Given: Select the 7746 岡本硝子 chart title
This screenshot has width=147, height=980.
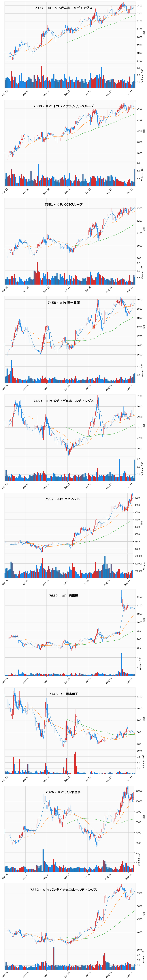Looking at the screenshot, I should 64,694.
